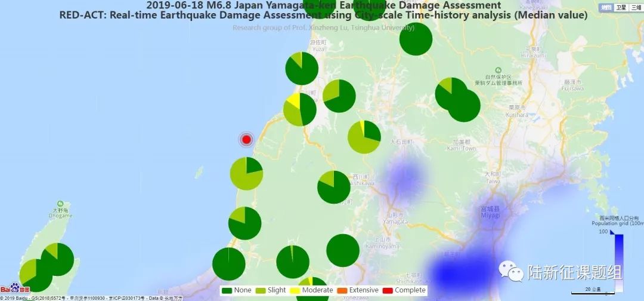Click the pie chart southwest of the epicenter
Screen dimensions: 644x301
(x=246, y=174)
